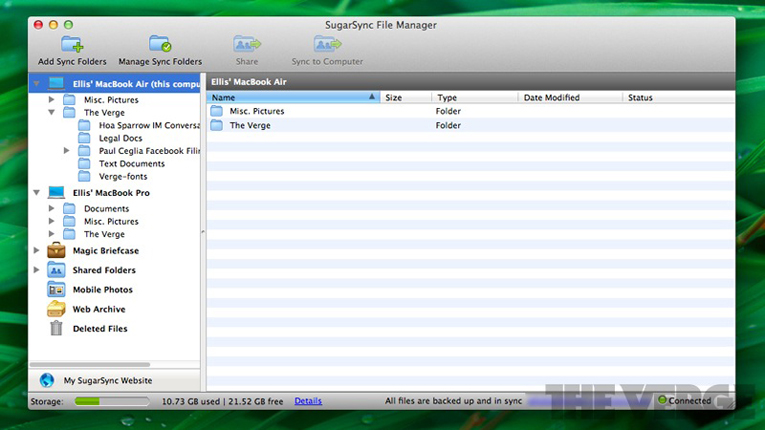This screenshot has width=765, height=430.
Task: Expand the Shared Folders node
Action: [x=36, y=270]
